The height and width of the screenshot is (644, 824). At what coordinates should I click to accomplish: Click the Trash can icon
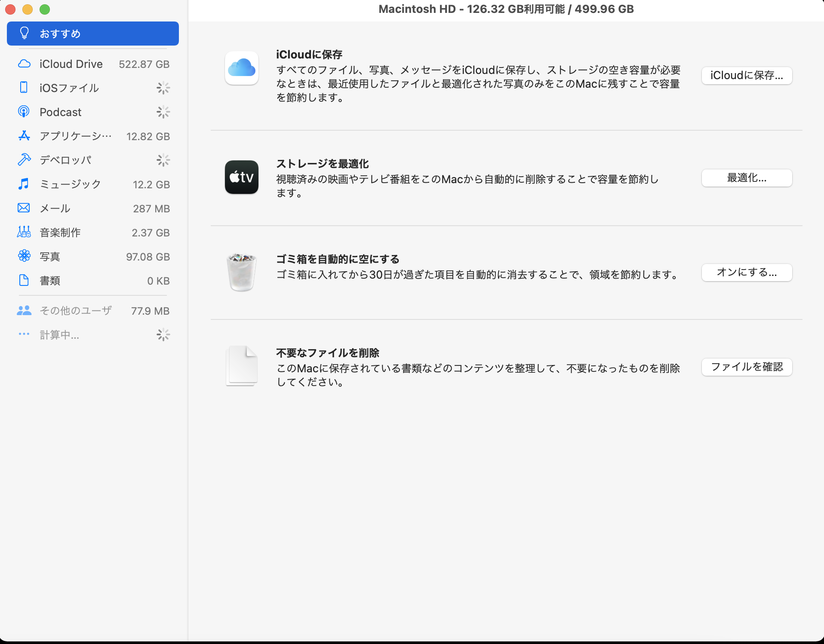coord(242,272)
